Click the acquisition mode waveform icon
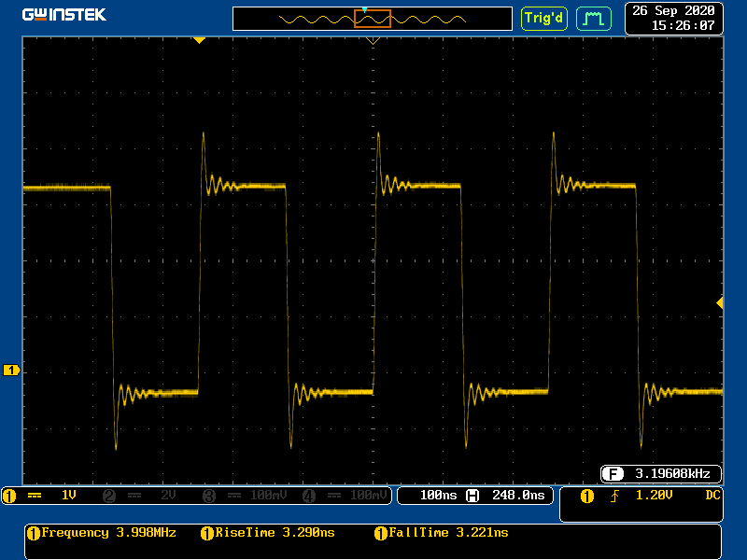The width and height of the screenshot is (747, 560). 592,18
